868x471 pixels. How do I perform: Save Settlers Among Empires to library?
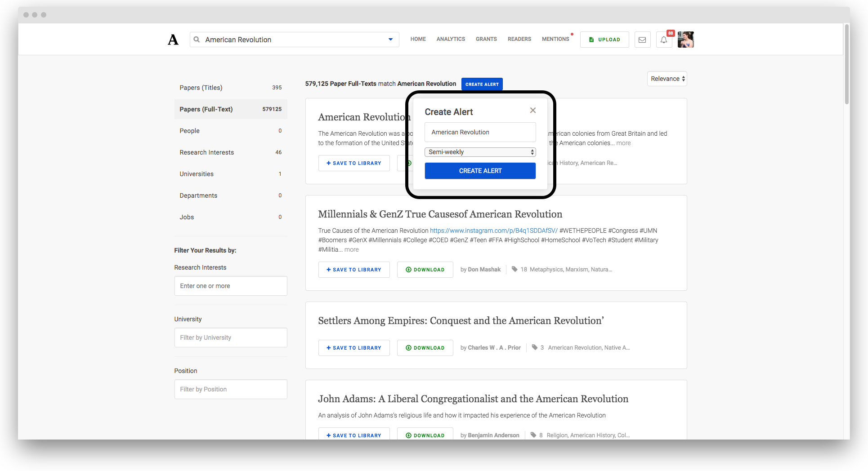(x=354, y=348)
